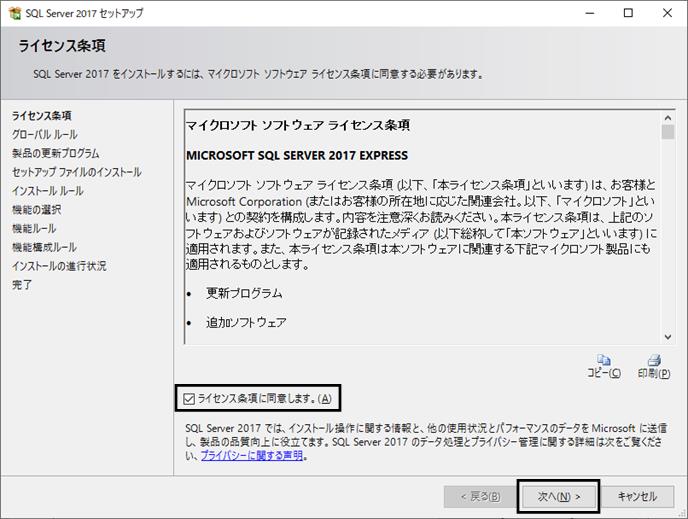688x519 pixels.
Task: Select the ライセンス条項 step in sidebar
Action: [42, 116]
